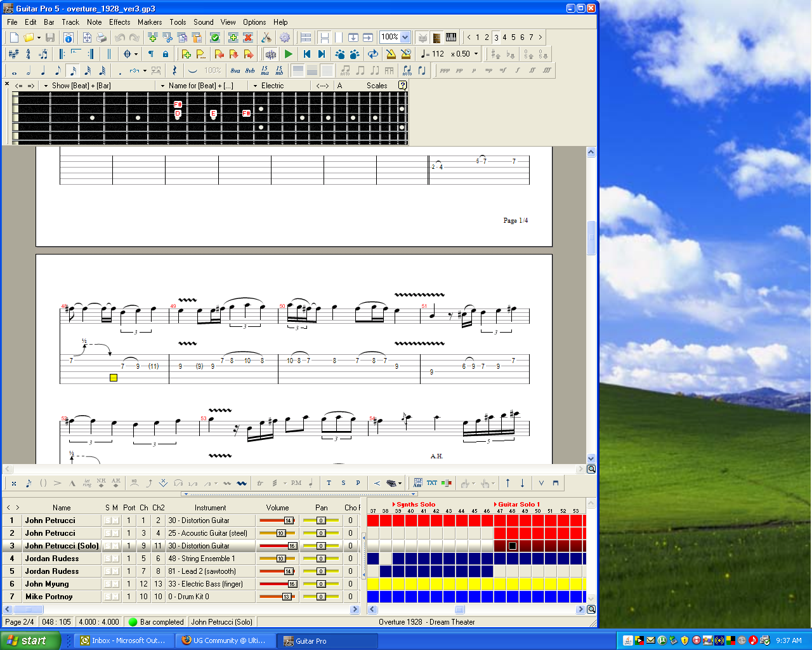The height and width of the screenshot is (650, 812).
Task: Open the tempo multiplier x0.50 dropdown
Action: click(x=476, y=54)
